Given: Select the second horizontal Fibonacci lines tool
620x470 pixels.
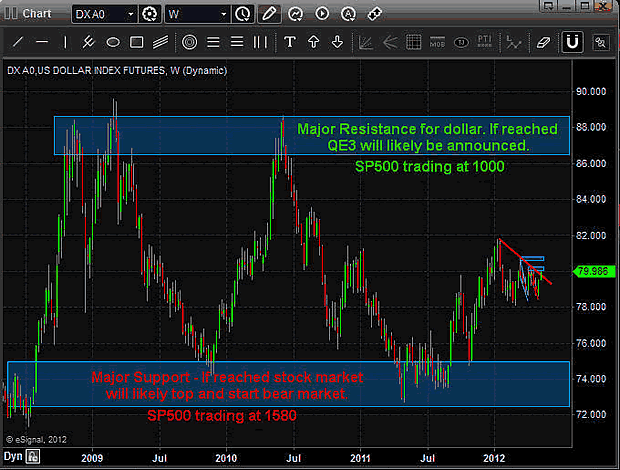Looking at the screenshot, I should 237,42.
